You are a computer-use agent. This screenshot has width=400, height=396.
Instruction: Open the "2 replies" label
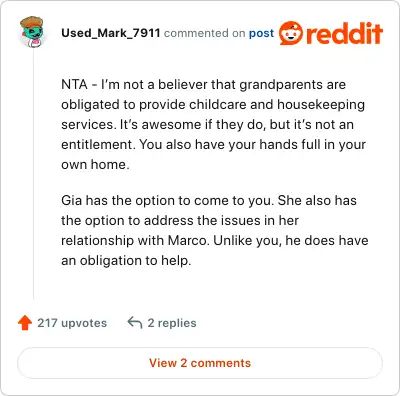[172, 323]
